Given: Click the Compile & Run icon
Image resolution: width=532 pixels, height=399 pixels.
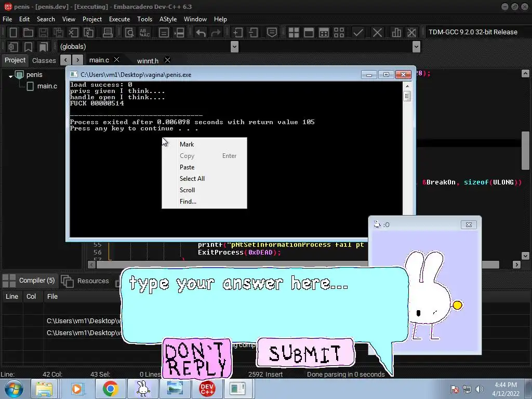Looking at the screenshot, I should 324,33.
